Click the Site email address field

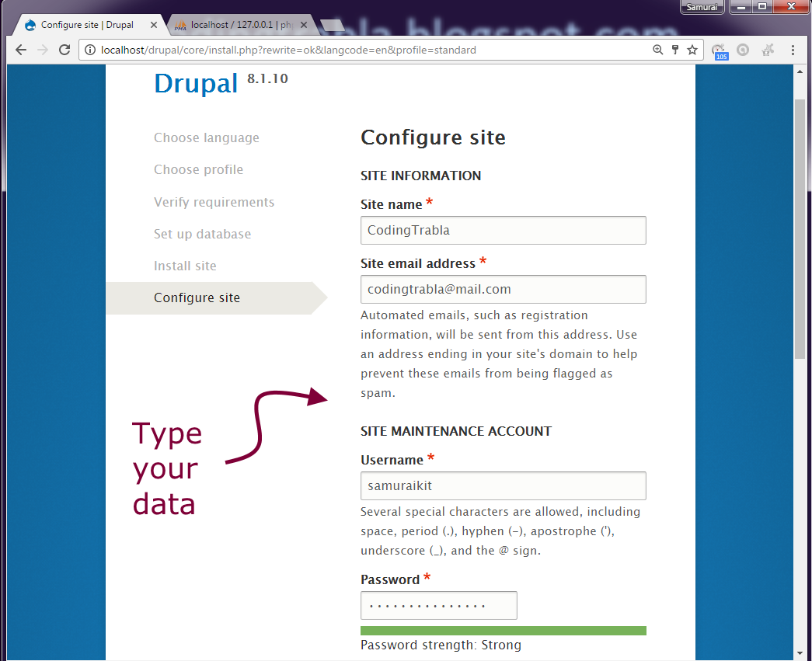[503, 290]
